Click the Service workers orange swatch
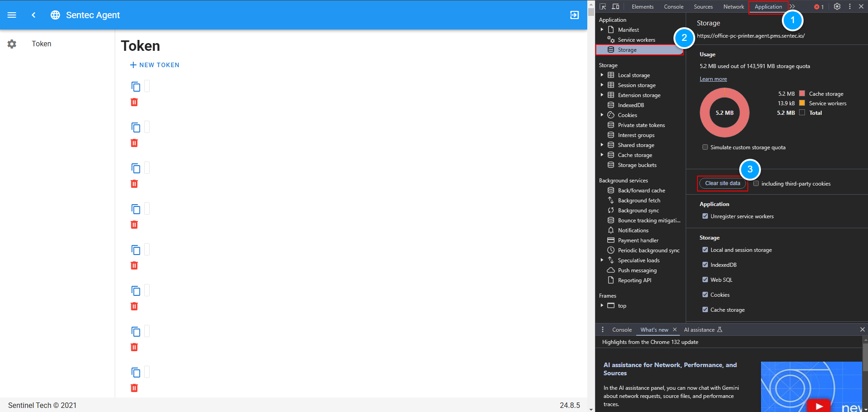 point(802,103)
